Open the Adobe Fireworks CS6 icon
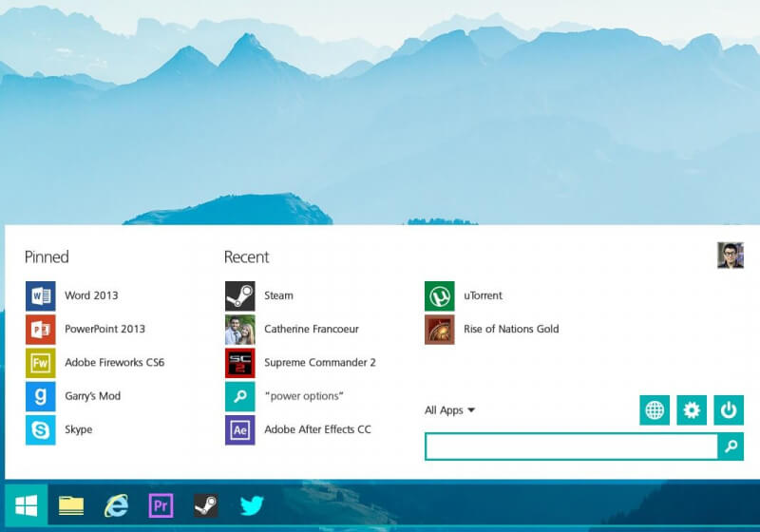This screenshot has height=532, width=760. pyautogui.click(x=41, y=363)
